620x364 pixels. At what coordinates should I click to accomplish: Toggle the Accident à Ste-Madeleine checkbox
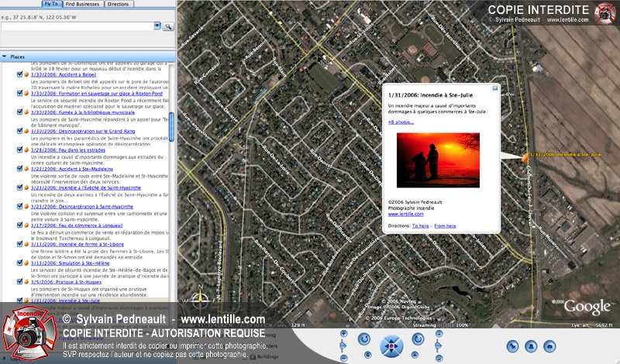pyautogui.click(x=19, y=169)
